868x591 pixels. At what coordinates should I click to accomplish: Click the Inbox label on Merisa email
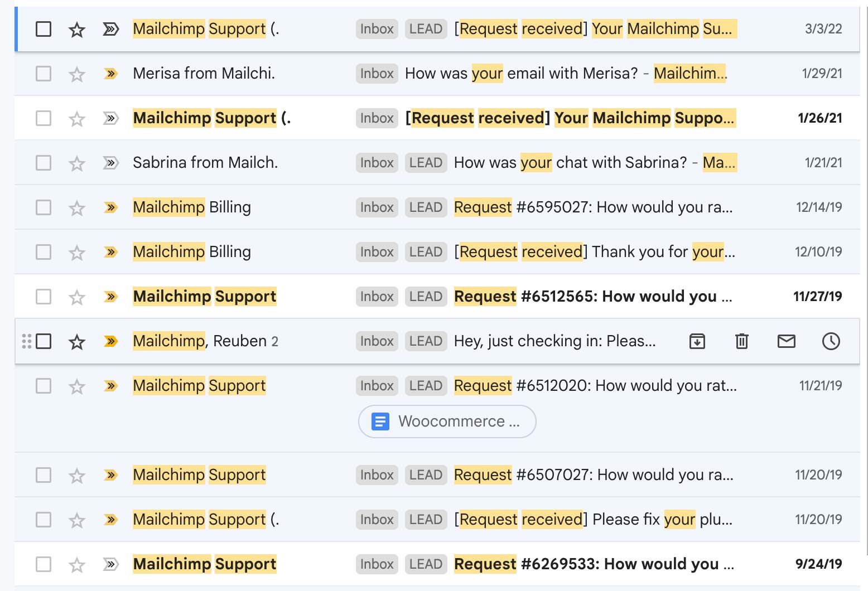(377, 74)
